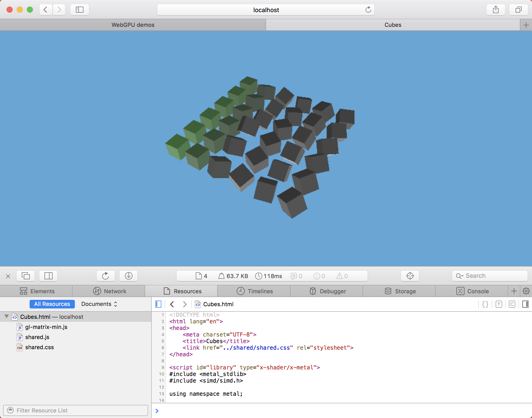
Task: Detach inspector into separate window
Action: 26,276
